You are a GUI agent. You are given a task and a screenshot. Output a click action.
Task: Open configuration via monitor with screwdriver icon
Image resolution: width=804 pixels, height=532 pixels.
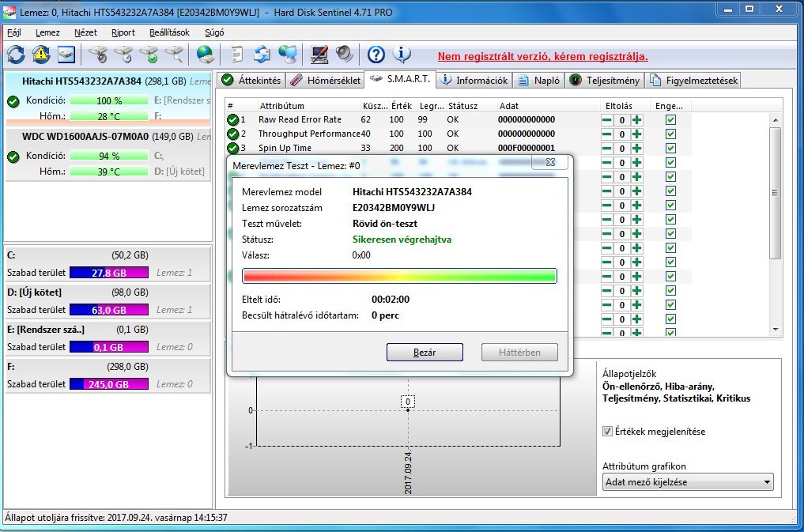point(319,55)
